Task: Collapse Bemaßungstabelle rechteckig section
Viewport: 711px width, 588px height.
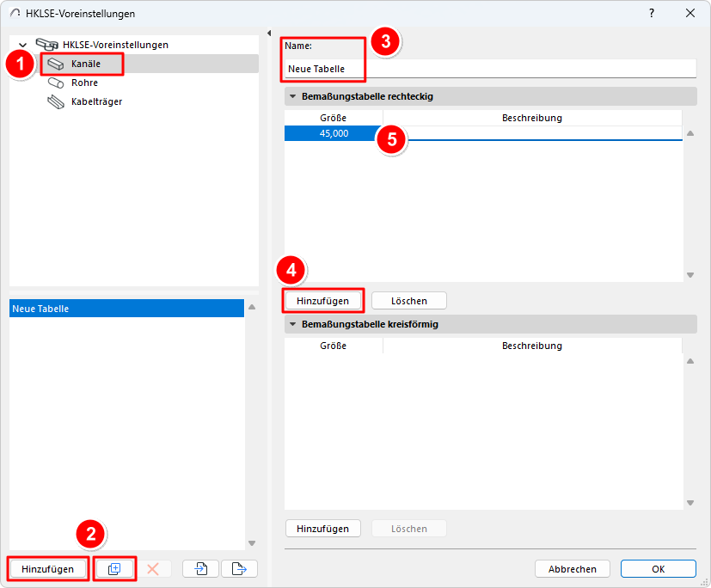Action: (x=292, y=96)
